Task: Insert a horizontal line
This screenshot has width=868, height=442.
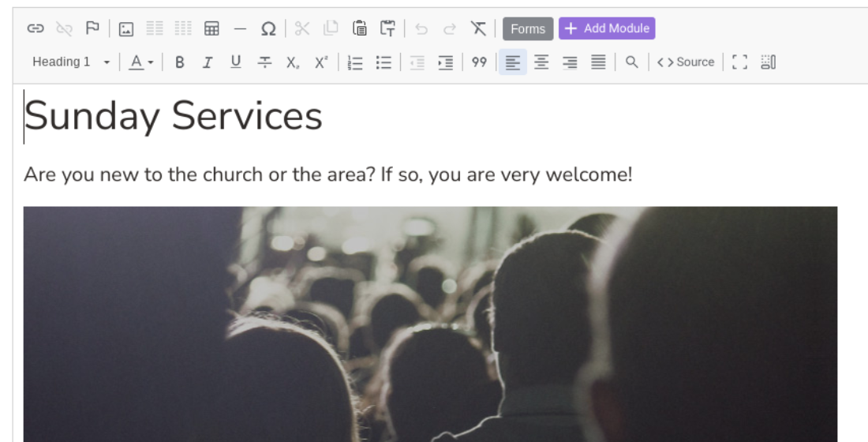Action: [240, 28]
